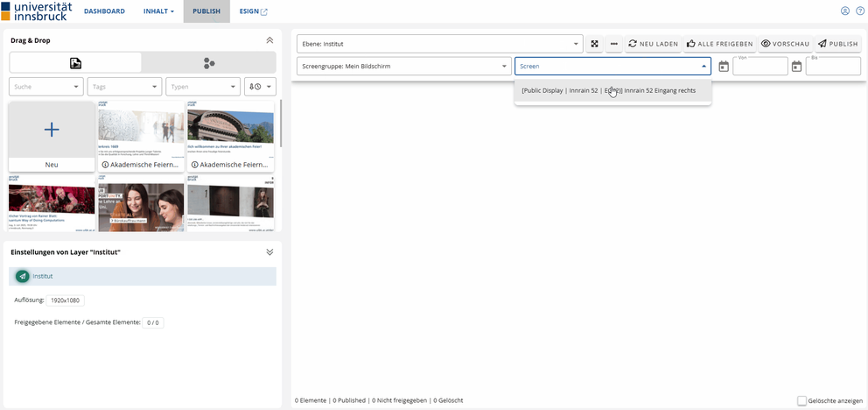Open the Tags filter dropdown

coord(123,87)
